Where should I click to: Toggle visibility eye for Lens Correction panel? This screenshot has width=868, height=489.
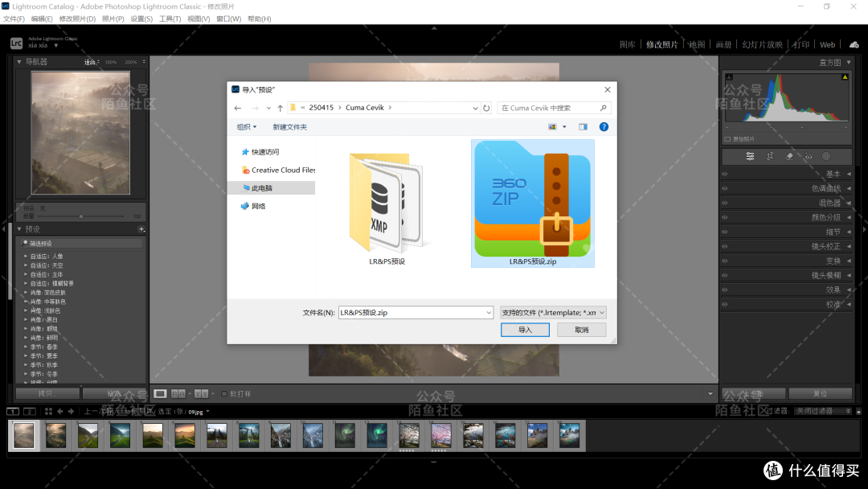click(725, 246)
